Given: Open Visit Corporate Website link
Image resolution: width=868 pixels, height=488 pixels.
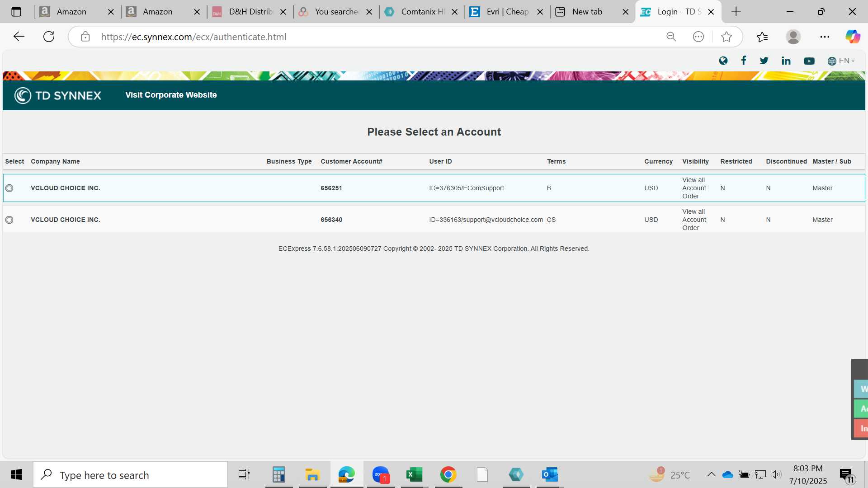Looking at the screenshot, I should [x=171, y=95].
